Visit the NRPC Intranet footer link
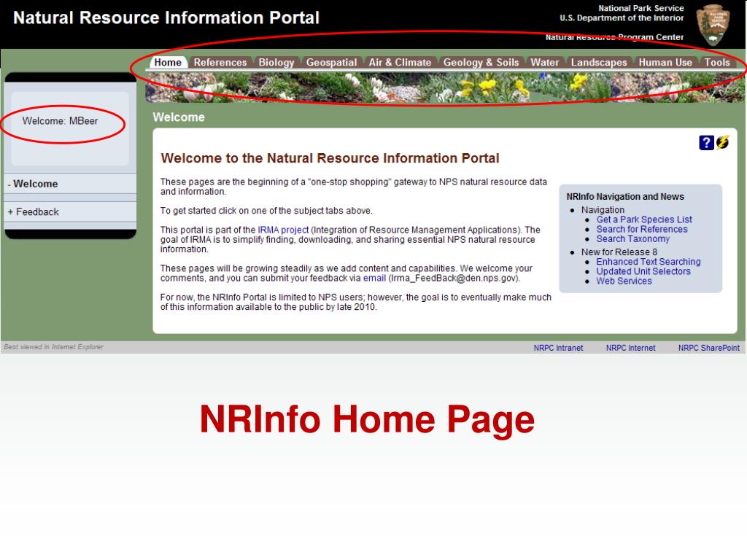Screen dimensions: 747x560 [x=558, y=348]
